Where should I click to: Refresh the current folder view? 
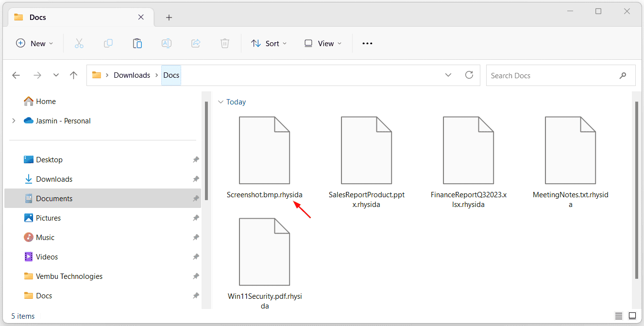[469, 75]
